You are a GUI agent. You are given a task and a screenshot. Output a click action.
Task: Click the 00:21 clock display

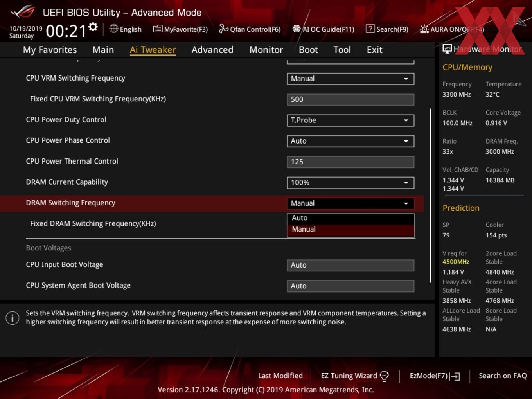(x=66, y=31)
